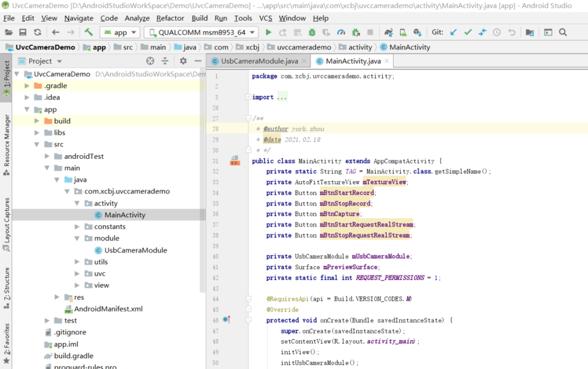The height and width of the screenshot is (369, 588).
Task: Expand the build folder in tree
Action: [37, 121]
